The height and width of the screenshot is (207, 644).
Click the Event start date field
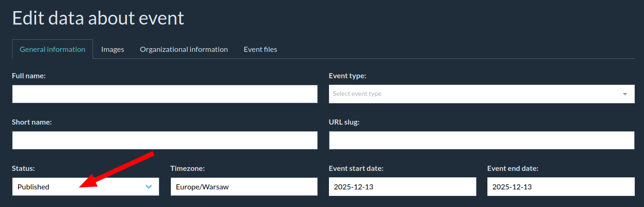point(402,187)
